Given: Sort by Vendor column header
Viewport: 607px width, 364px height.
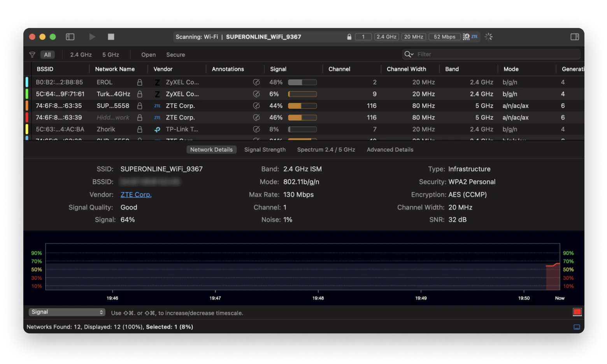Looking at the screenshot, I should pyautogui.click(x=163, y=69).
